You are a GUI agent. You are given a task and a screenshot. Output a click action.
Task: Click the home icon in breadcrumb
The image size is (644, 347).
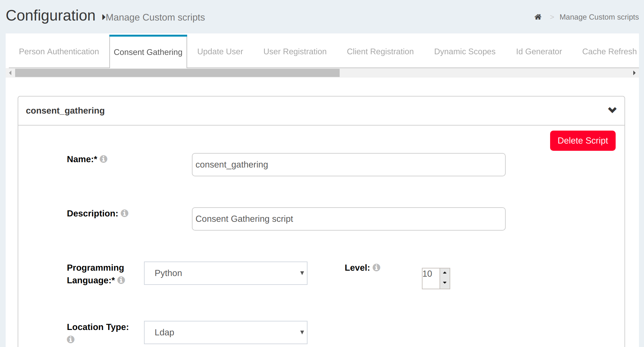(538, 17)
